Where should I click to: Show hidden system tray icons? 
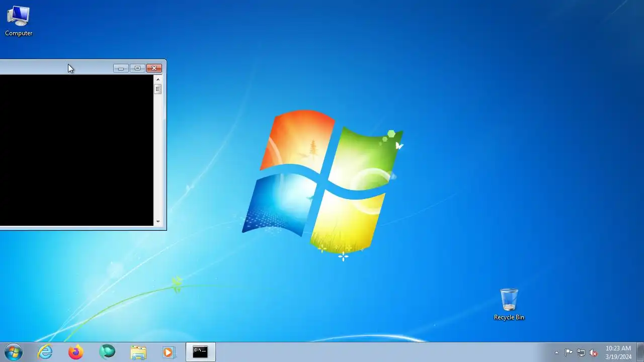coord(556,352)
